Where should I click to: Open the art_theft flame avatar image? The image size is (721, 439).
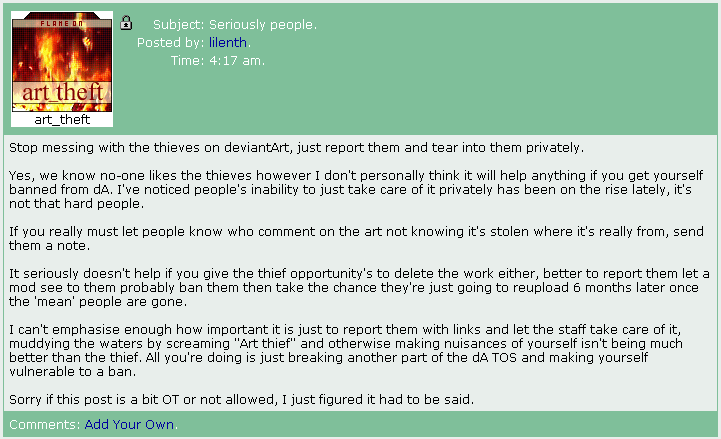click(62, 62)
